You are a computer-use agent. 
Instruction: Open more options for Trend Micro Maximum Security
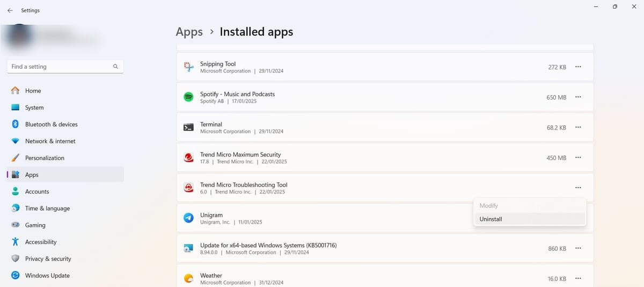click(x=578, y=157)
